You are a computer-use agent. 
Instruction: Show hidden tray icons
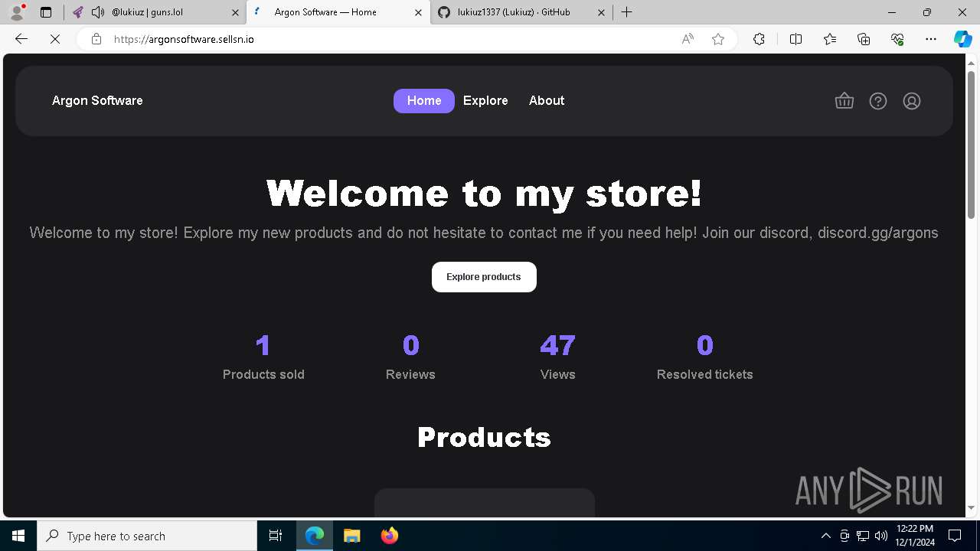click(x=826, y=536)
